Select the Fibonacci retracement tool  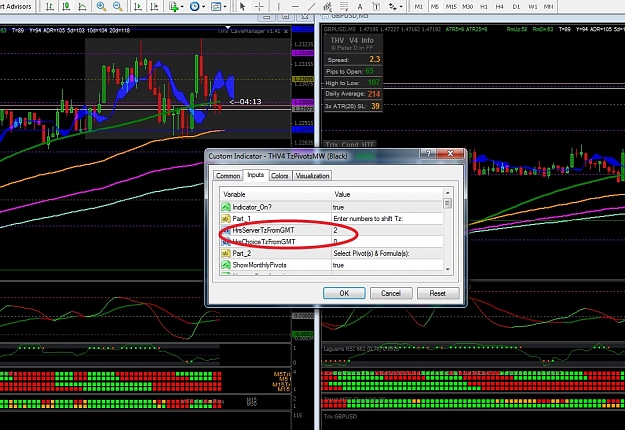[344, 6]
